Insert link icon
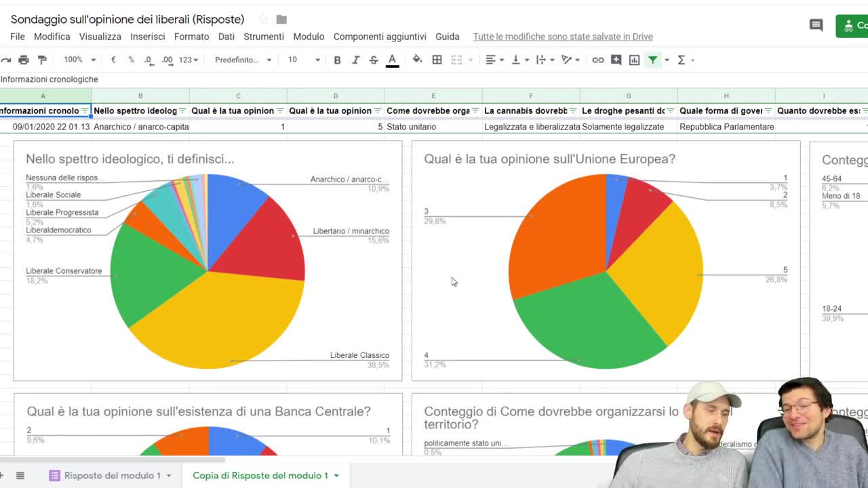868x488 pixels. 597,60
